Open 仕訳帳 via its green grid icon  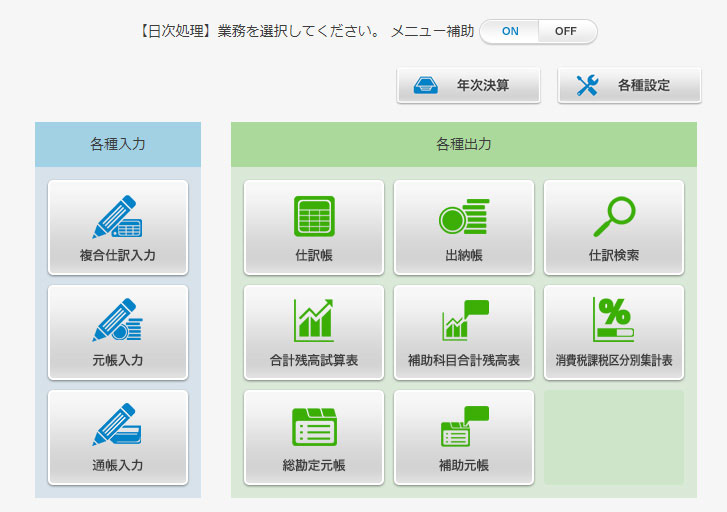(314, 216)
